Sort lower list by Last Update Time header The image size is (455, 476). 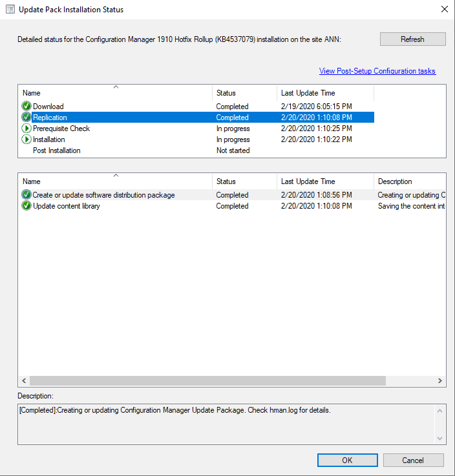(325, 181)
